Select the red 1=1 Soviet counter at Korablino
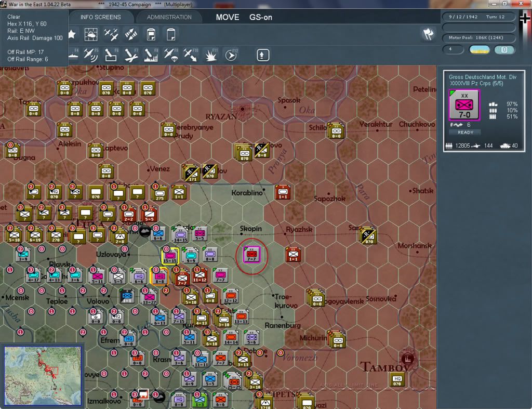Image resolution: width=532 pixels, height=409 pixels. click(x=283, y=192)
